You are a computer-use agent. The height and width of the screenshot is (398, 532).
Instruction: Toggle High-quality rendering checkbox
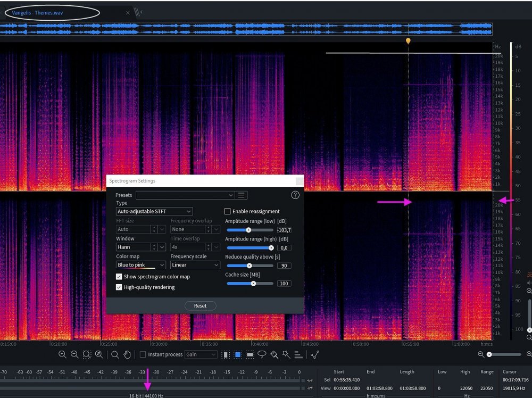click(x=119, y=287)
